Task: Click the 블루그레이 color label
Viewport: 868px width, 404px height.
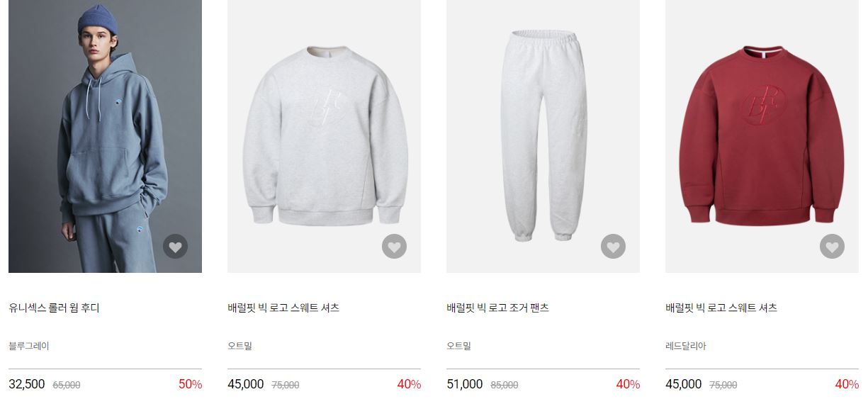Action: [x=29, y=346]
